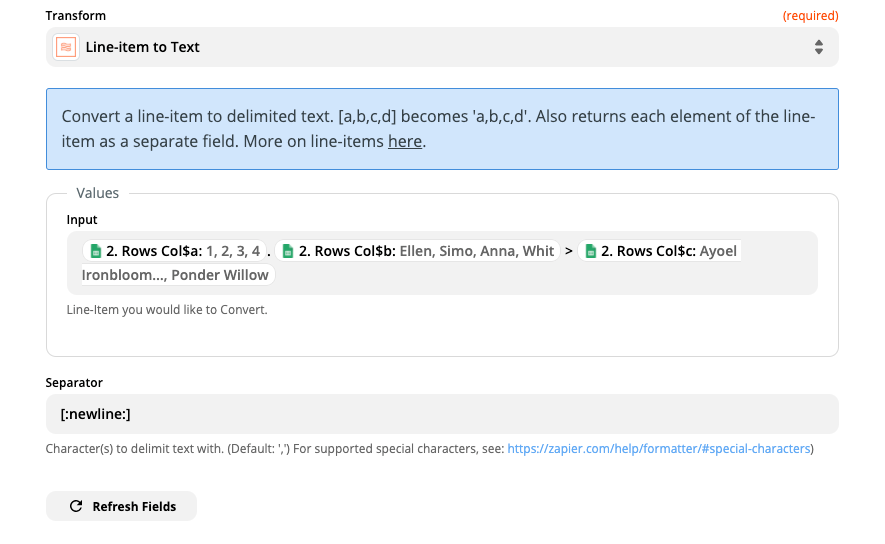
Task: Select the Rows Col$c Ayoel pill
Action: point(659,251)
